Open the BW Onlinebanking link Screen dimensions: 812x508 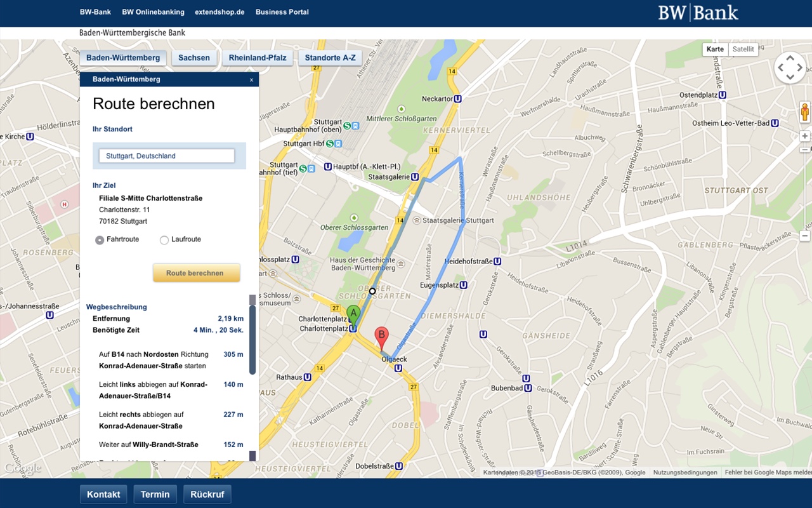pos(154,12)
